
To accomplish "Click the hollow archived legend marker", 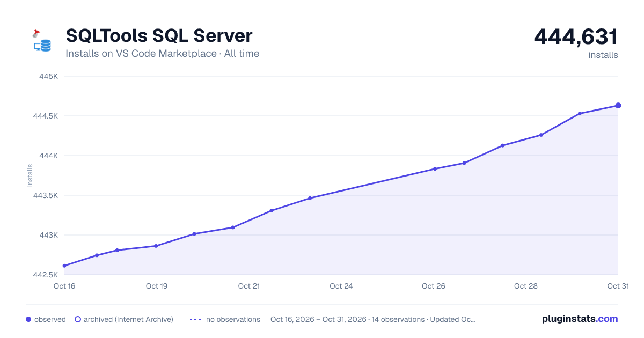I will [78, 319].
